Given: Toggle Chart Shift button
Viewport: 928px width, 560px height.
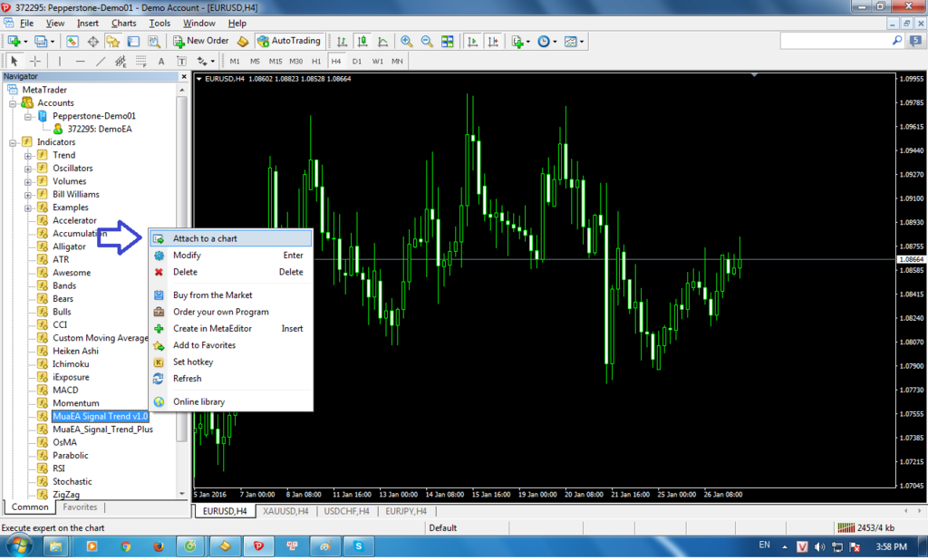Looking at the screenshot, I should [492, 41].
